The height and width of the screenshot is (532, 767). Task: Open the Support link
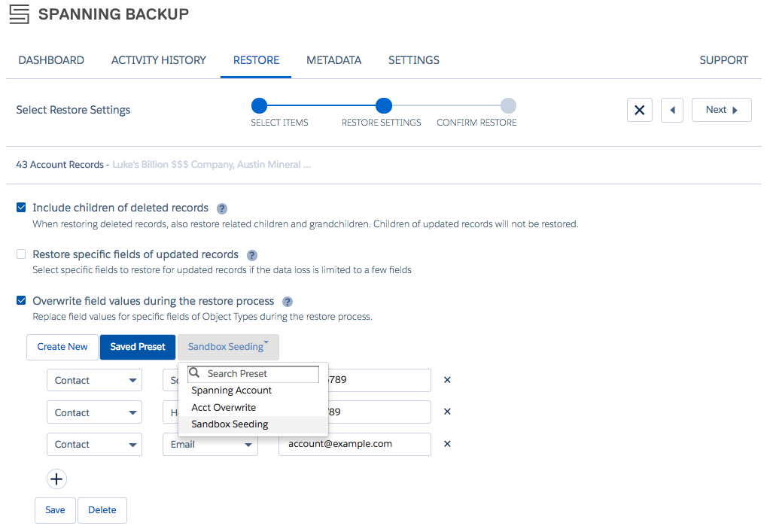point(723,60)
